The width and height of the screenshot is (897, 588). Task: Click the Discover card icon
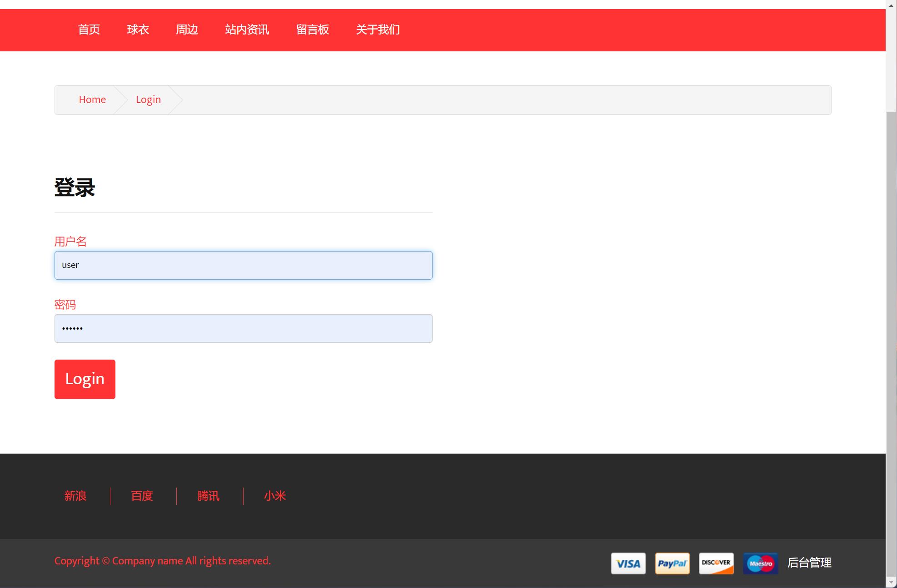tap(716, 563)
